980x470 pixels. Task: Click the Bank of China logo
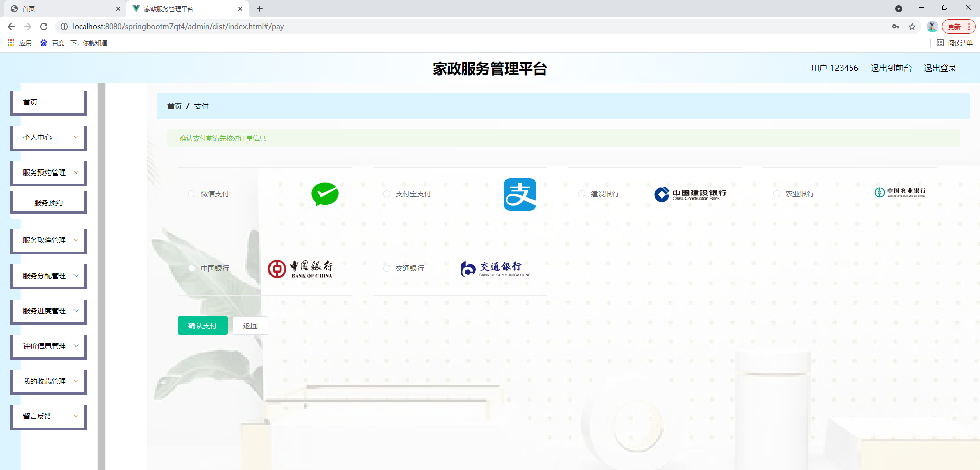tap(301, 268)
